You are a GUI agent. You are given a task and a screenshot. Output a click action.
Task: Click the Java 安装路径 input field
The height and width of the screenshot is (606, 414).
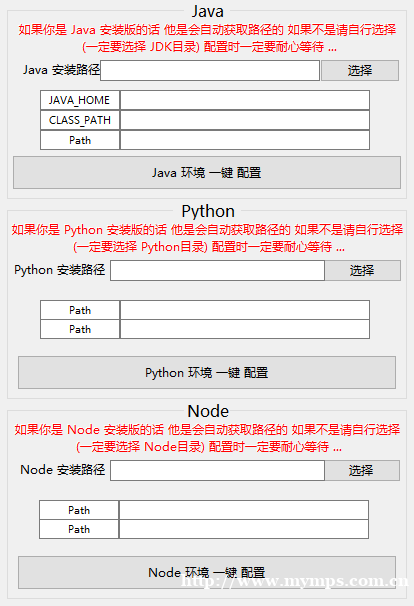pyautogui.click(x=210, y=70)
